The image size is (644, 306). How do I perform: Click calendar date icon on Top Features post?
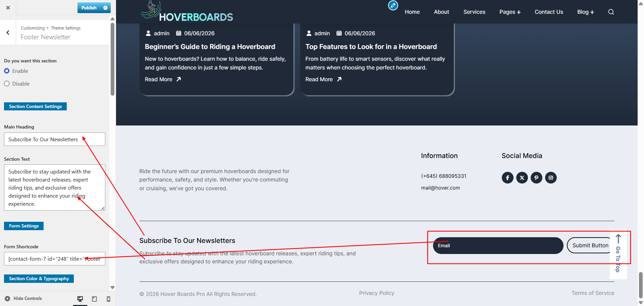[339, 33]
